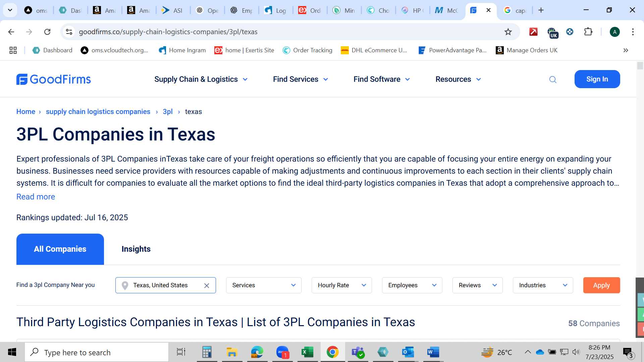Image resolution: width=644 pixels, height=362 pixels.
Task: Go back to previous page
Action: point(11,32)
